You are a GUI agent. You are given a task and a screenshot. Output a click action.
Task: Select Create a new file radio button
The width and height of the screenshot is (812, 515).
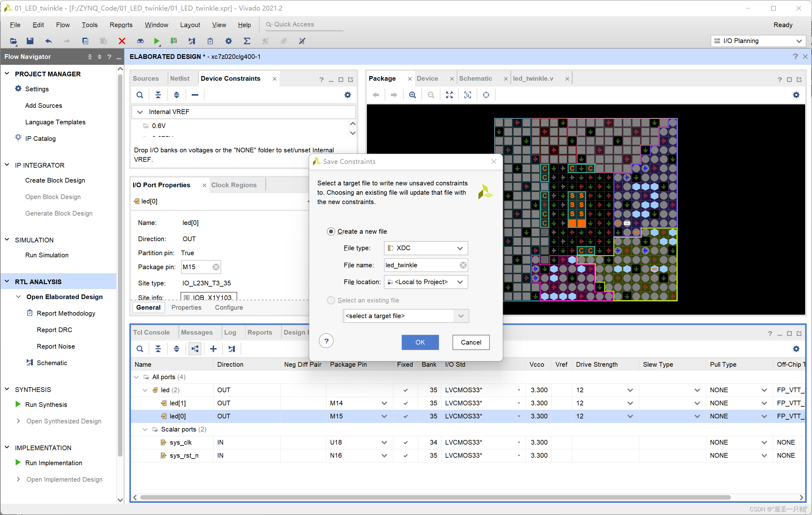[x=331, y=231]
